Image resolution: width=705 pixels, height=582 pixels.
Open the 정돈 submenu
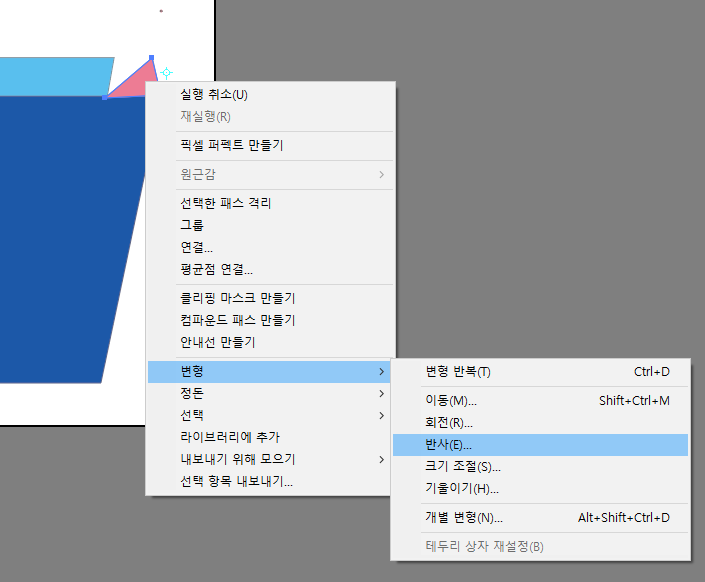tap(270, 394)
